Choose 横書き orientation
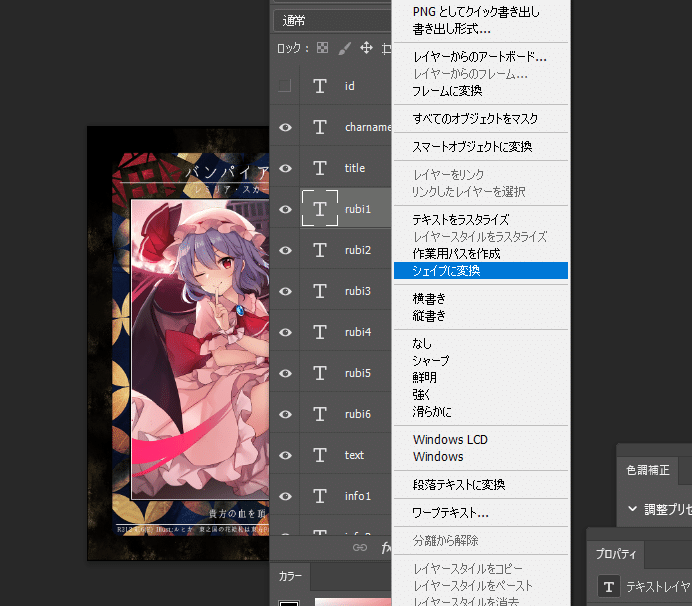This screenshot has width=692, height=606. click(x=481, y=299)
